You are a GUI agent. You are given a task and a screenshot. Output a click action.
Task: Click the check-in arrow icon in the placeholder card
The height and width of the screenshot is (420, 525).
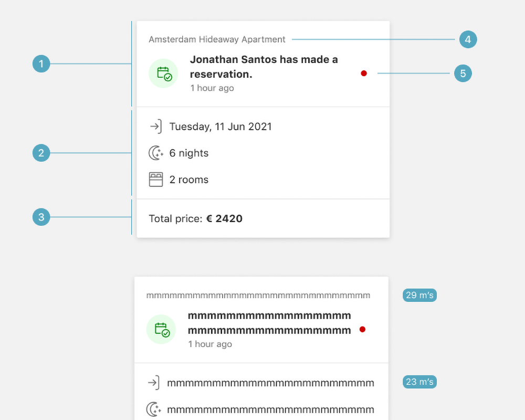point(153,383)
